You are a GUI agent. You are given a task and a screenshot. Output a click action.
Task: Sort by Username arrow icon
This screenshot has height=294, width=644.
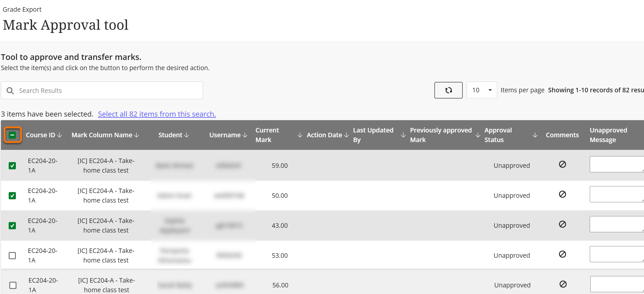point(245,135)
